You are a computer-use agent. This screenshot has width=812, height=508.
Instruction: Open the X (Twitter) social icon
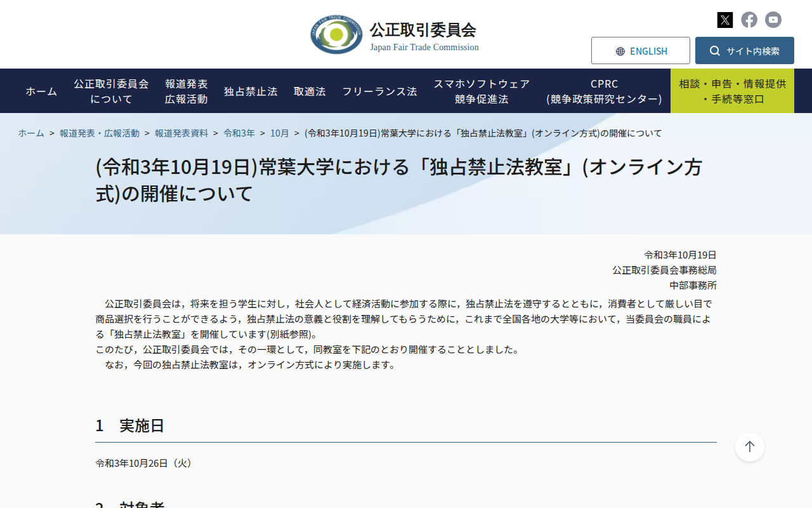[725, 20]
